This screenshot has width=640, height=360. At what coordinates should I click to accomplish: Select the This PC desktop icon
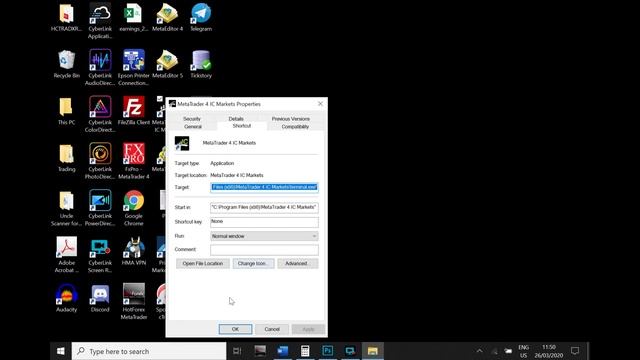[67, 111]
